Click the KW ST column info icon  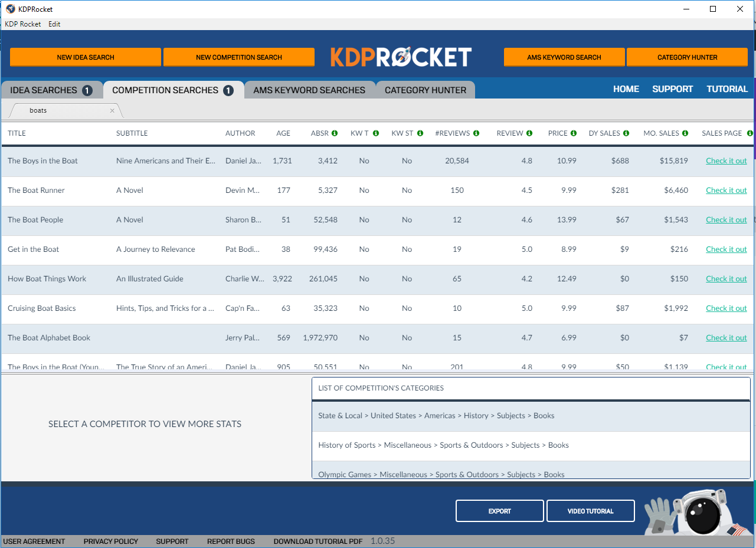pyautogui.click(x=420, y=133)
